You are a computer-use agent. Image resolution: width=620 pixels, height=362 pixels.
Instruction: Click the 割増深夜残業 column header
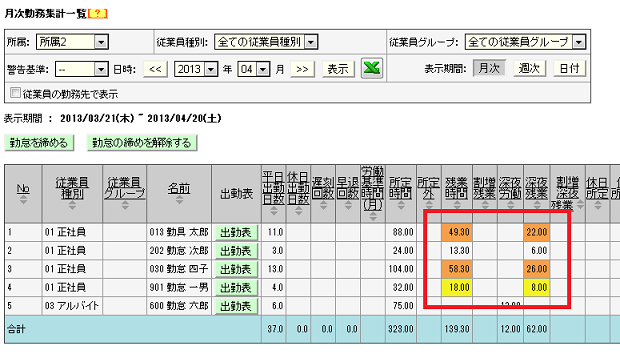[567, 193]
